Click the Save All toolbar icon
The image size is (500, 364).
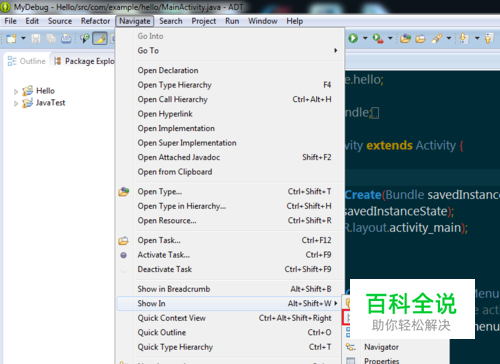(51, 39)
